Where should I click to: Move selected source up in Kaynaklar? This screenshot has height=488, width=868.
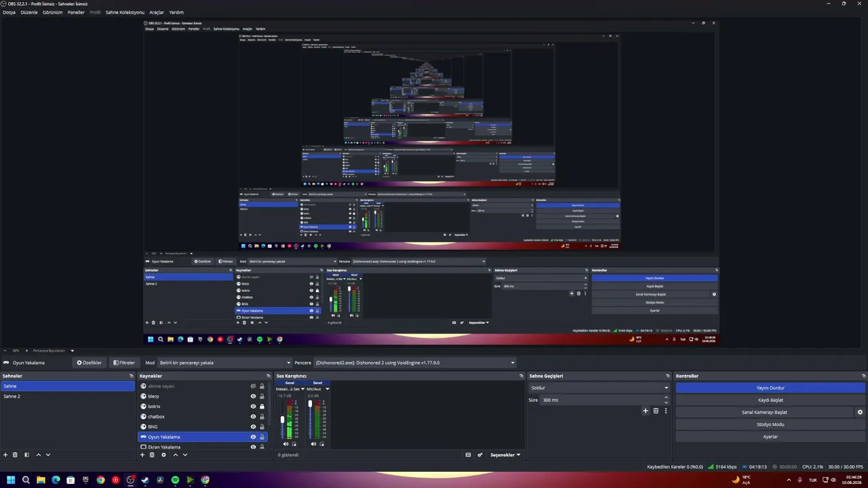(x=176, y=455)
